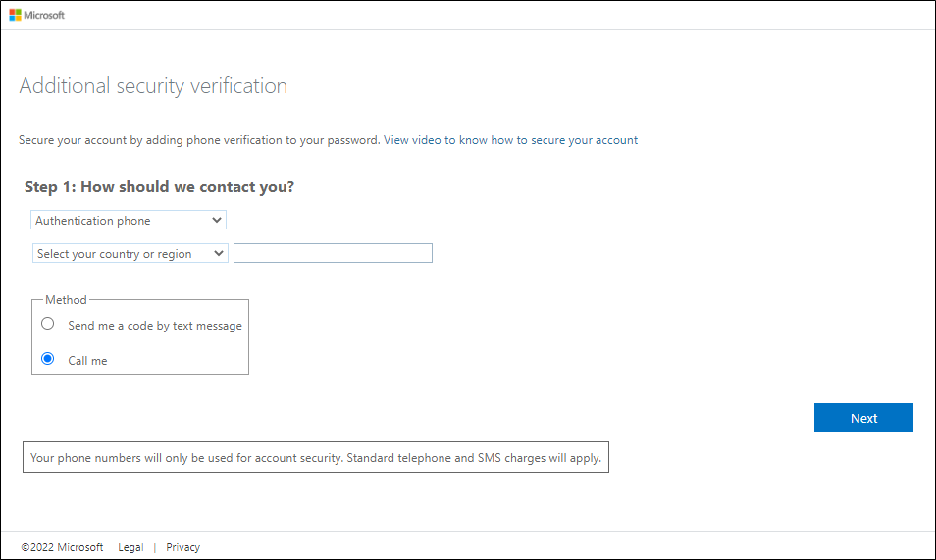Click the Additional security verification heading
Viewport: 936px width, 560px height.
pyautogui.click(x=153, y=86)
